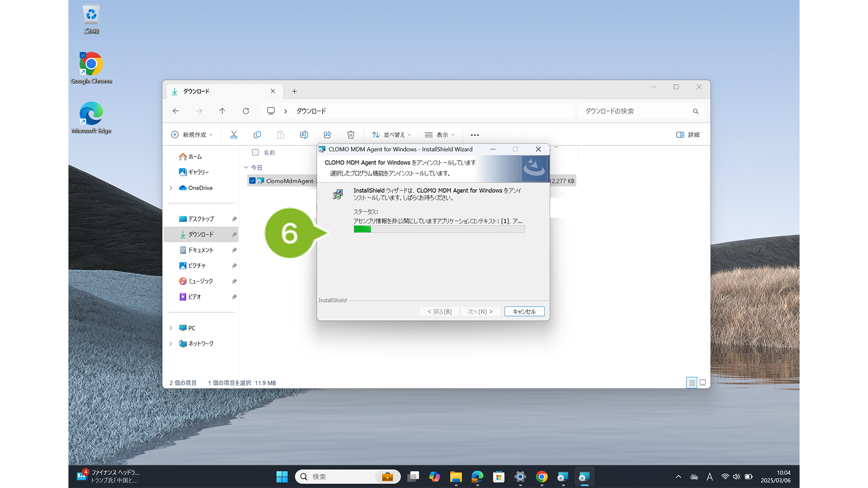This screenshot has width=868, height=488.
Task: Select the active InstallShield taskbar icon
Action: 584,477
